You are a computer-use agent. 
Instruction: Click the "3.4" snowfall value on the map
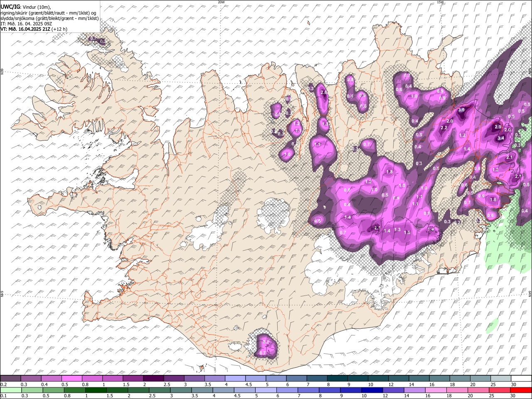(x=501, y=138)
